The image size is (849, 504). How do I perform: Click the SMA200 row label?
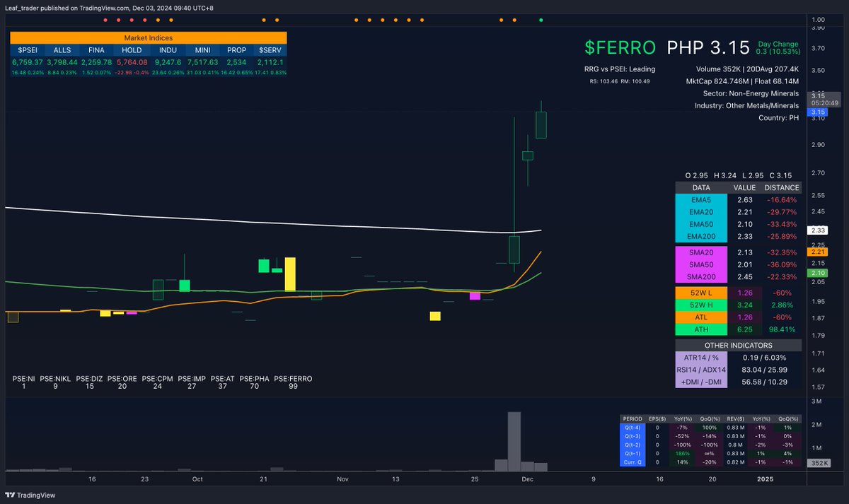(x=701, y=276)
